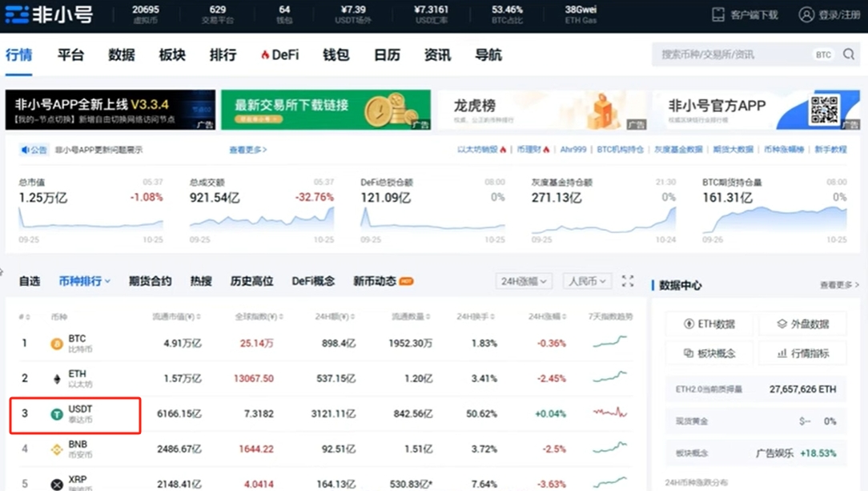868x491 pixels.
Task: Switch to the DeFi概念 tab
Action: coord(313,281)
